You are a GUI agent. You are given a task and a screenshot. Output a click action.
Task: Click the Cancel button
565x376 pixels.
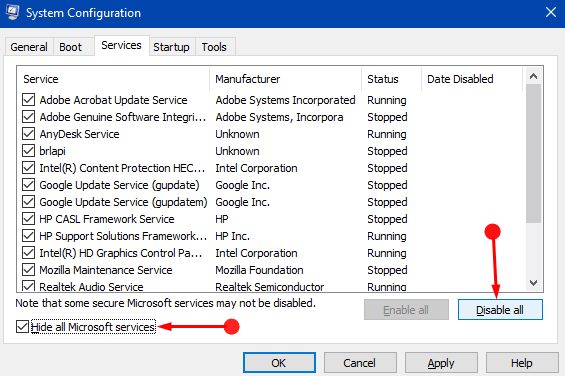[x=360, y=363]
